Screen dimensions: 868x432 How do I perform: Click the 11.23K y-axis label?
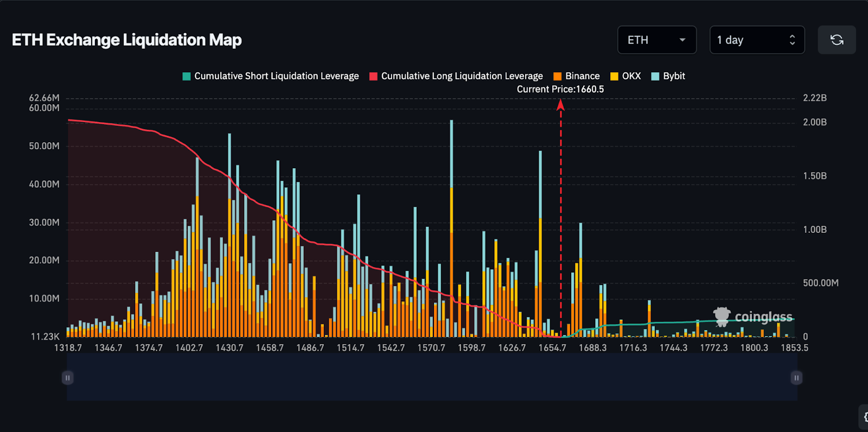tap(45, 336)
